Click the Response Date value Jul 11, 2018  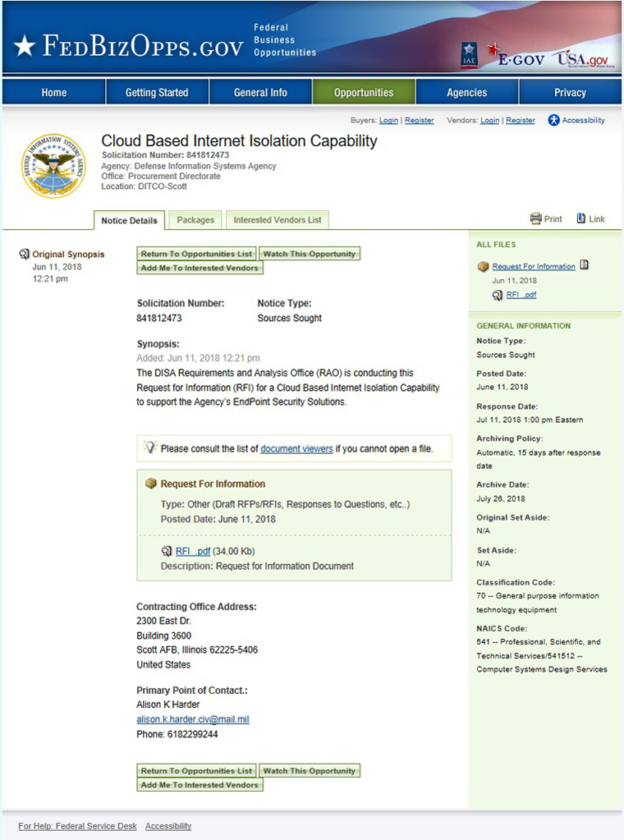530,420
